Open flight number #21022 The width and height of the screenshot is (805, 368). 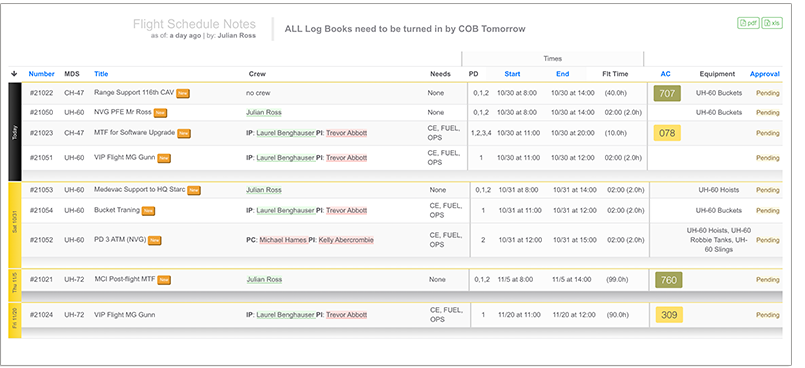click(41, 93)
